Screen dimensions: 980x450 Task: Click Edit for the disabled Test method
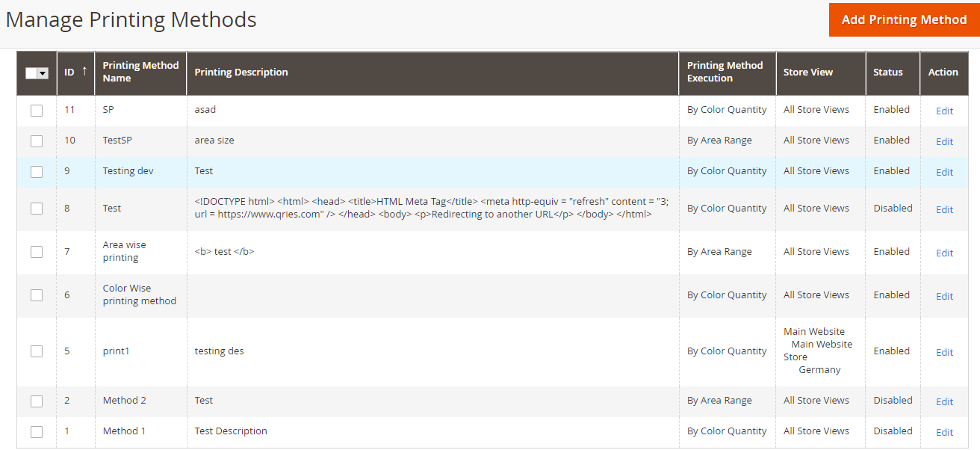pyautogui.click(x=944, y=209)
